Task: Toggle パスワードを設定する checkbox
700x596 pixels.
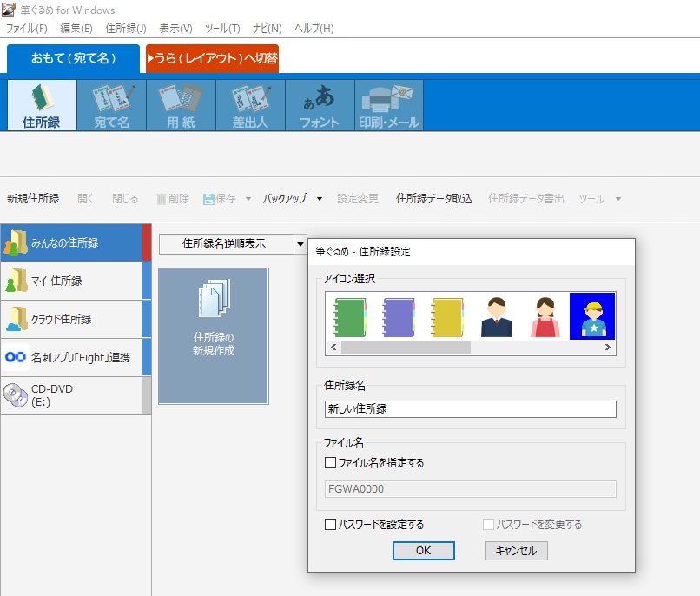Action: (330, 525)
